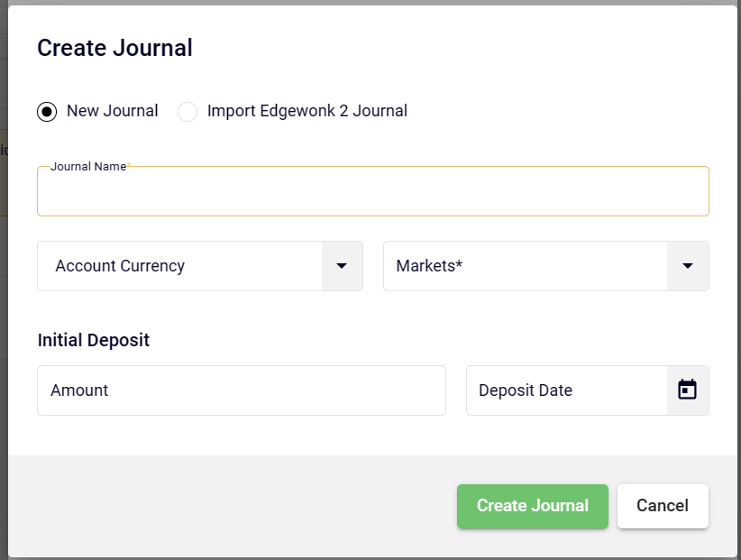Viewport: 741px width, 560px height.
Task: Click the dimmed backdrop outside the dialog
Action: (x=4, y=271)
